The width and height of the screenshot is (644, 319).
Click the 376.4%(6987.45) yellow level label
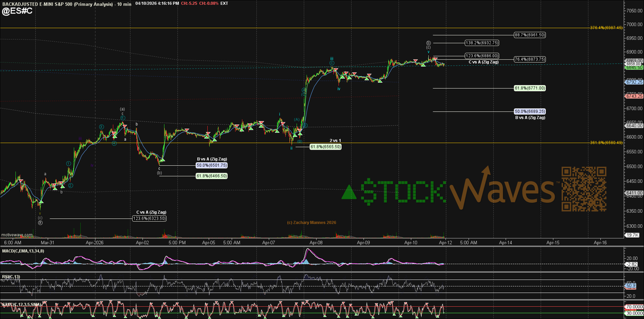(605, 27)
